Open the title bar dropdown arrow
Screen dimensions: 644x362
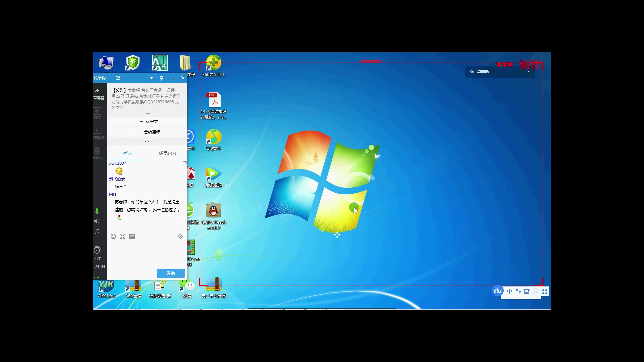151,78
